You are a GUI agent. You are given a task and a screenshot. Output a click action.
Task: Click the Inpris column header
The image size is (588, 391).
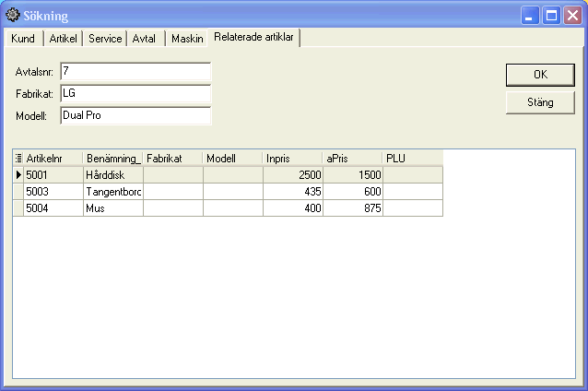tap(292, 159)
